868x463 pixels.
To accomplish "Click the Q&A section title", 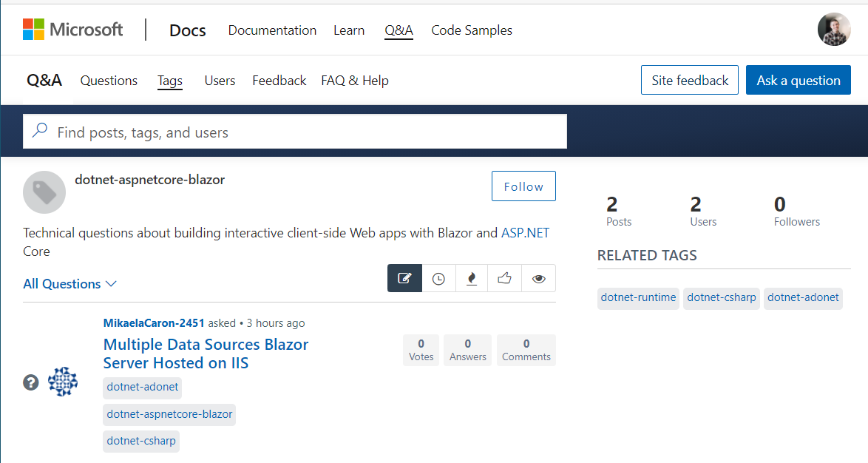I will coord(44,81).
